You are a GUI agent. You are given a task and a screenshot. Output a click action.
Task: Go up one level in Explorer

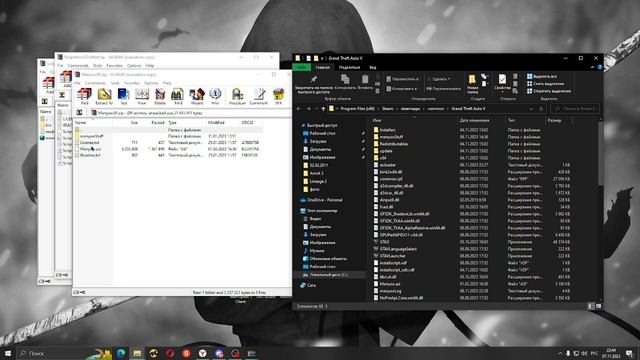click(x=323, y=109)
